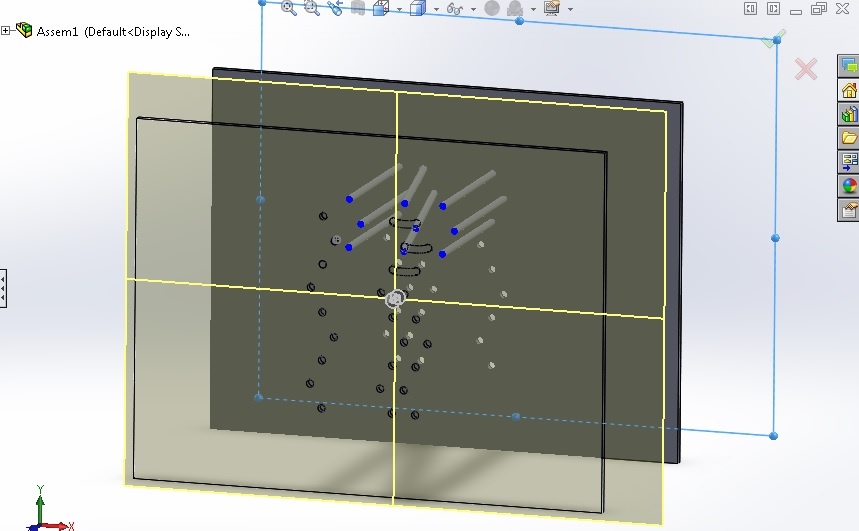Open the View Orientation cube icon
This screenshot has height=531, width=859.
pos(381,8)
